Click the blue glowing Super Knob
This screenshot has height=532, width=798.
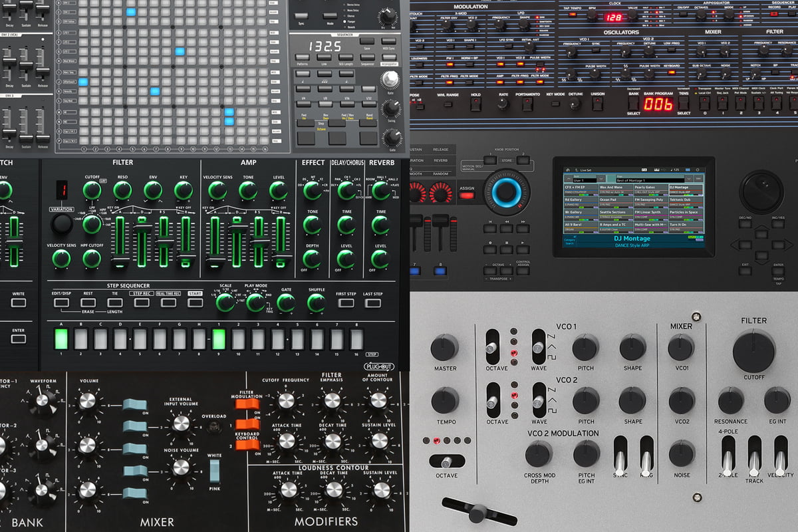click(507, 191)
